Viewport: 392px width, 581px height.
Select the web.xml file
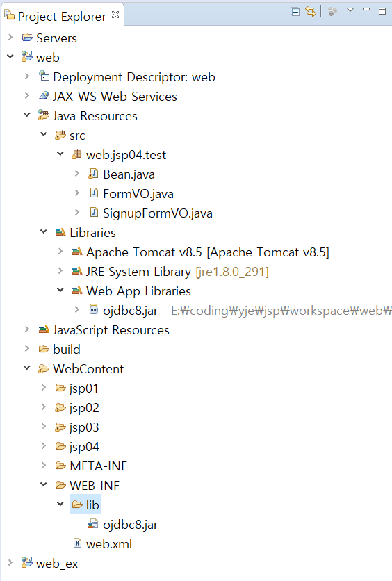click(x=109, y=543)
